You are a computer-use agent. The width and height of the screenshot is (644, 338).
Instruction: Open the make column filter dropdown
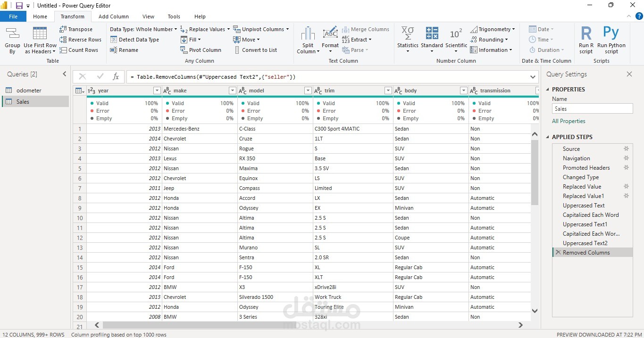232,91
